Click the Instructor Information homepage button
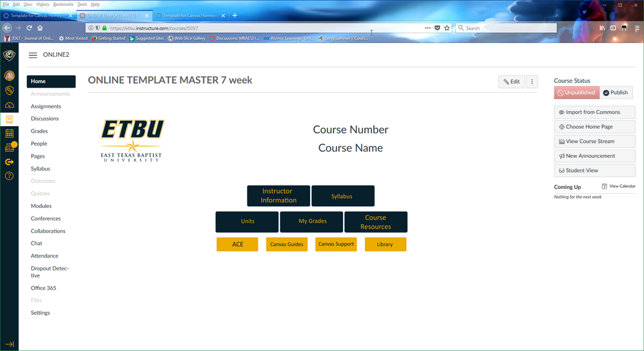 coord(278,196)
